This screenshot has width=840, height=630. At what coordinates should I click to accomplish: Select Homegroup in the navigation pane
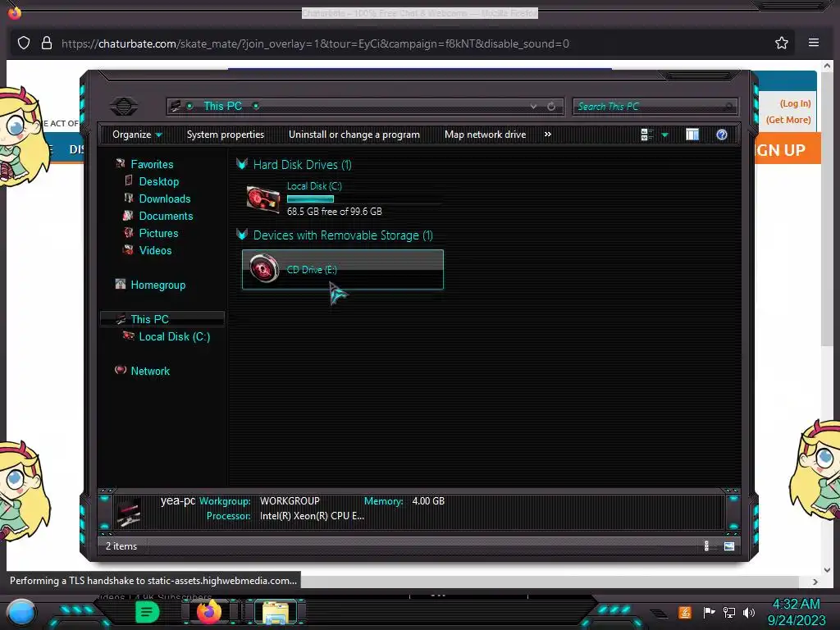click(x=158, y=285)
